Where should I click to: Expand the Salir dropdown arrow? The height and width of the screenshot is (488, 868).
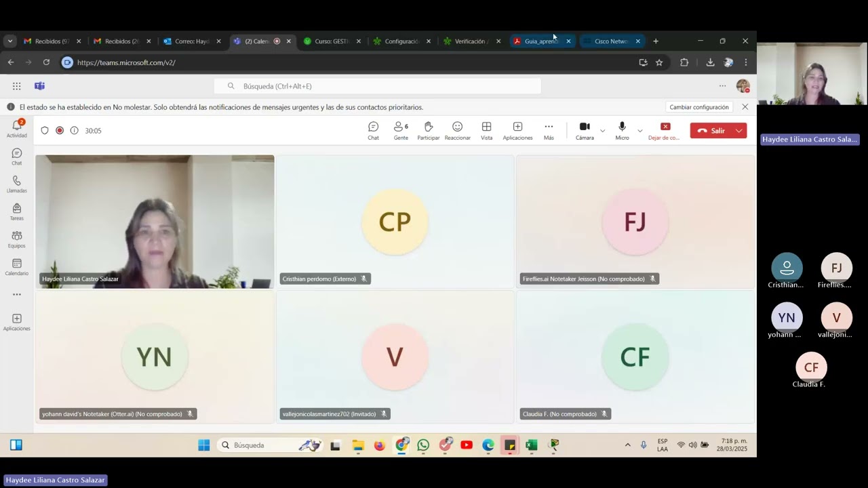739,131
